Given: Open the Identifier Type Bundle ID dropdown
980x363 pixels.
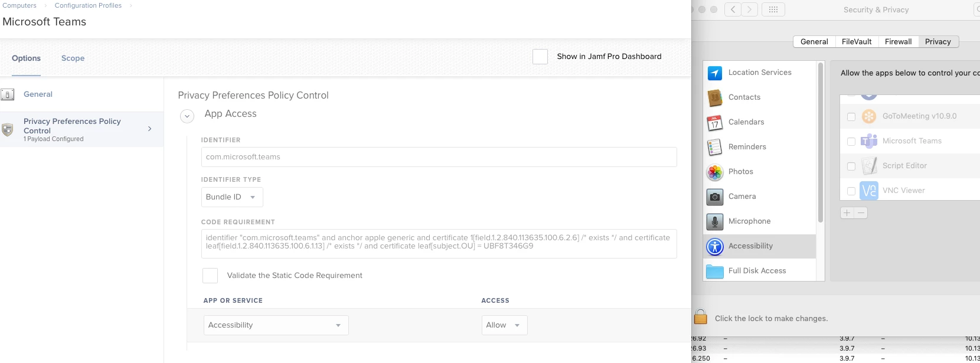Looking at the screenshot, I should 232,197.
